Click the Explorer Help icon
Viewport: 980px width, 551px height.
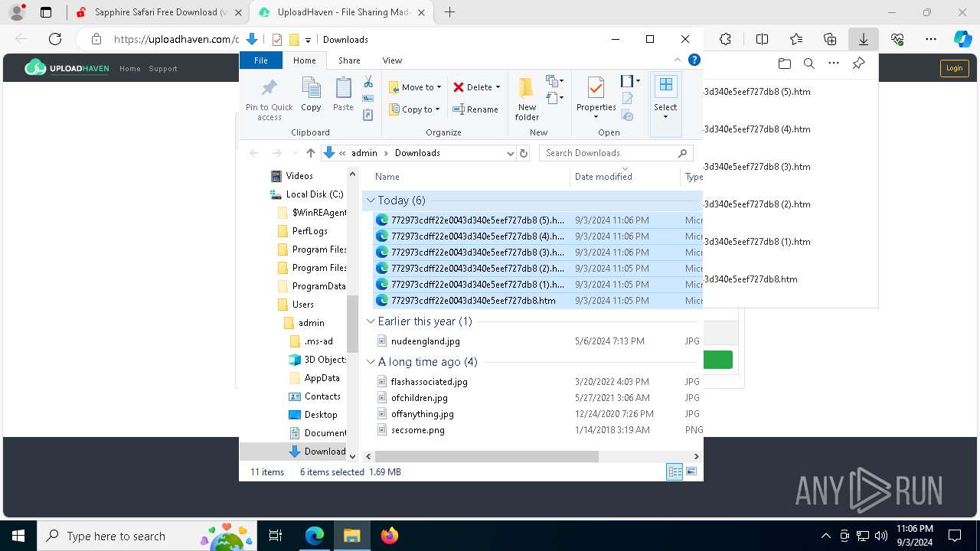point(694,60)
